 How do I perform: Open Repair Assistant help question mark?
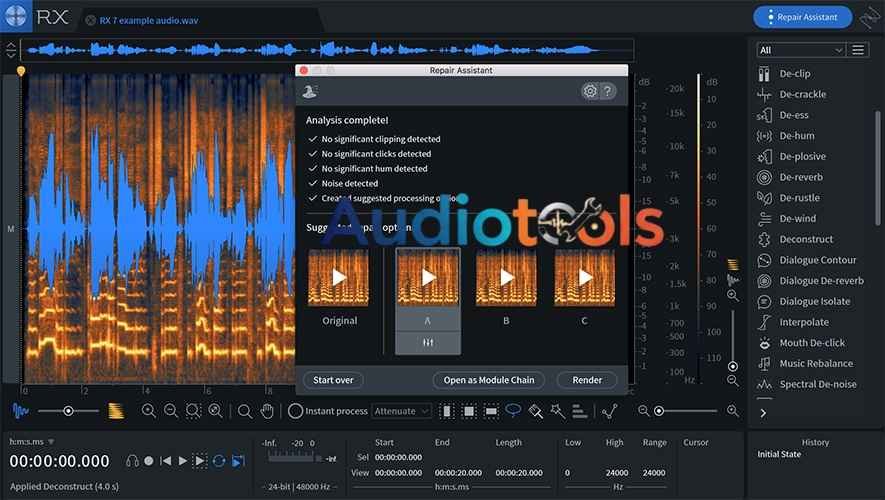point(607,91)
